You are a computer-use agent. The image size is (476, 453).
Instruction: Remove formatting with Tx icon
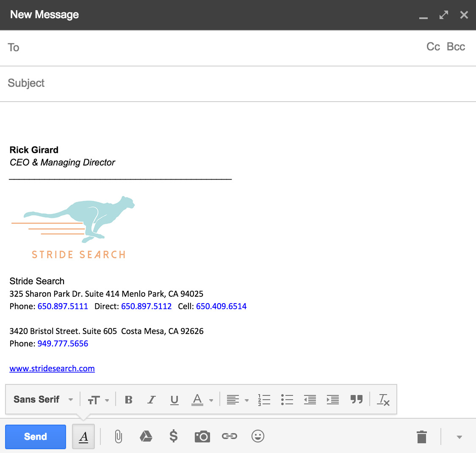coord(383,400)
